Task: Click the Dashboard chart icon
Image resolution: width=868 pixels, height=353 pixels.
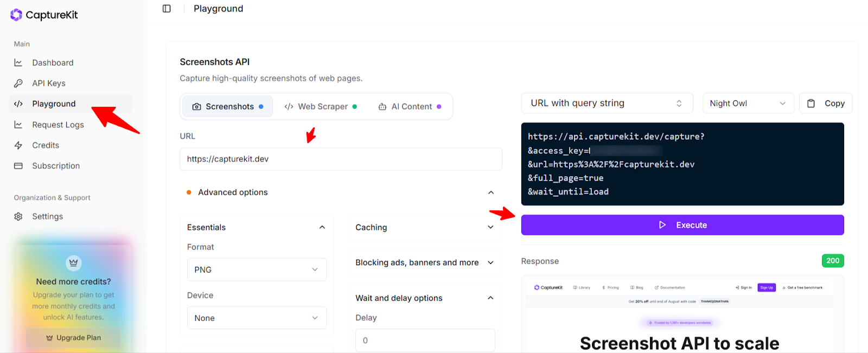Action: [18, 63]
